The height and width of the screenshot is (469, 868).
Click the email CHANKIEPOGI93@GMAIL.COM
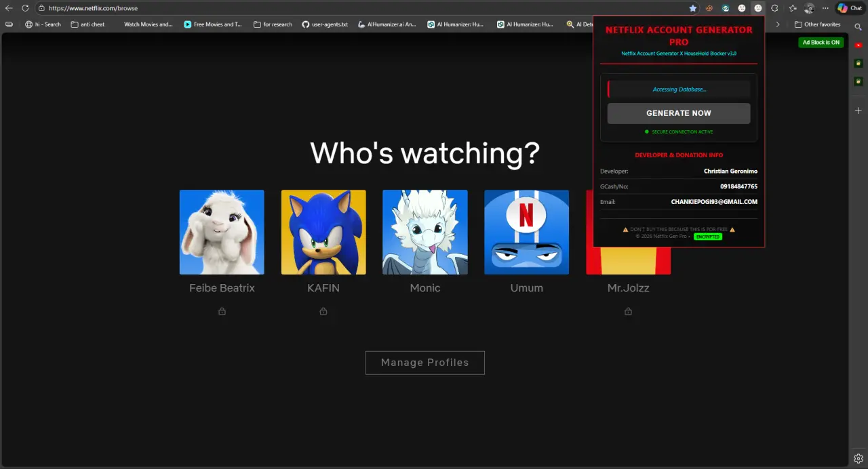pos(714,202)
